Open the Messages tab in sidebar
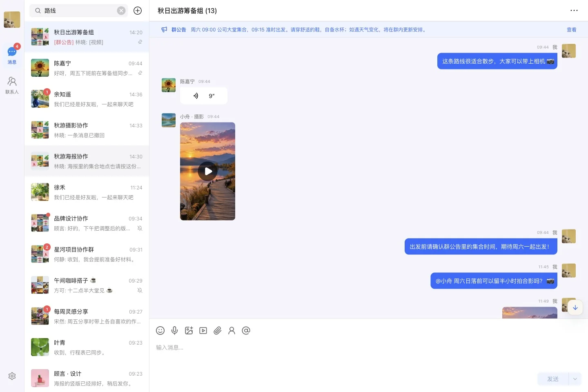 (12, 55)
